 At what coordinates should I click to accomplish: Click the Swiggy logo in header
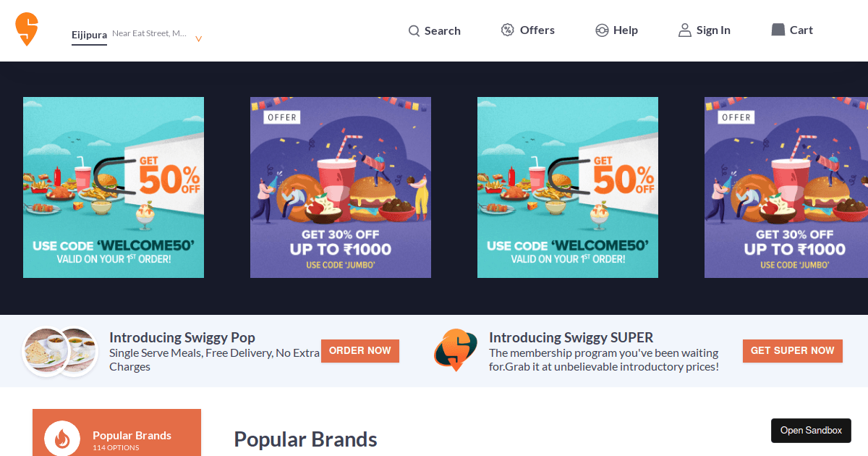pyautogui.click(x=27, y=30)
